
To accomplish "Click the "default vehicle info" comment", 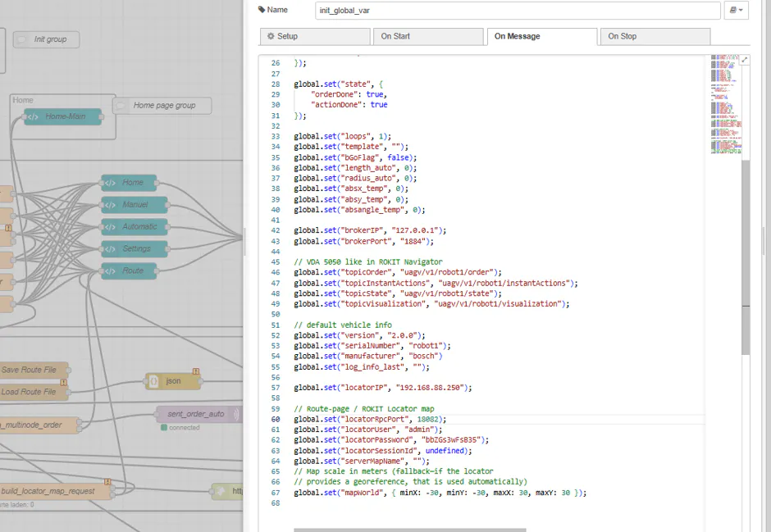I will click(343, 325).
